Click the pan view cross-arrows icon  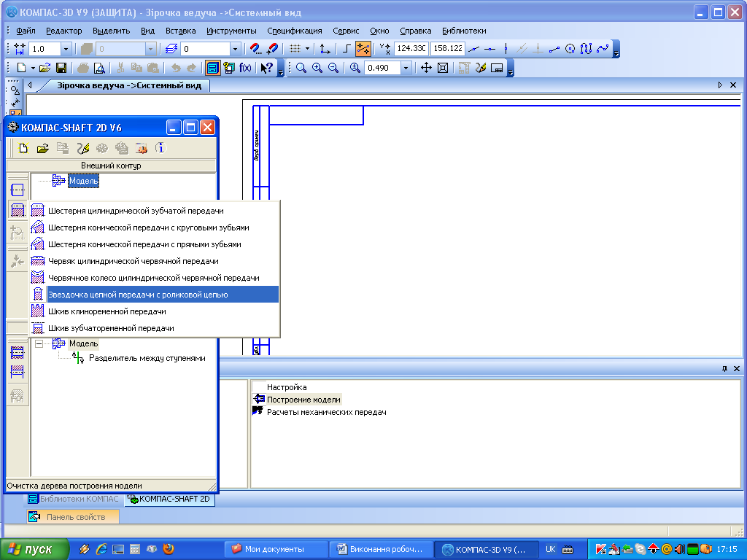(426, 68)
